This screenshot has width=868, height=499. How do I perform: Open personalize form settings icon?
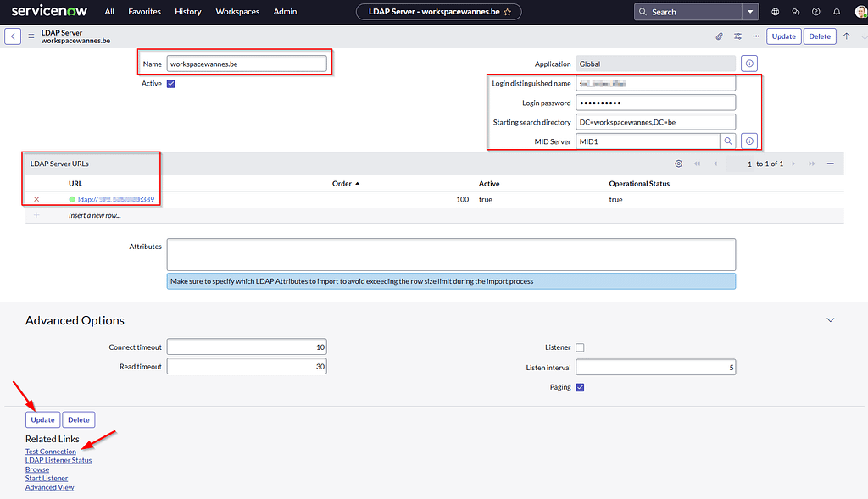(x=738, y=36)
